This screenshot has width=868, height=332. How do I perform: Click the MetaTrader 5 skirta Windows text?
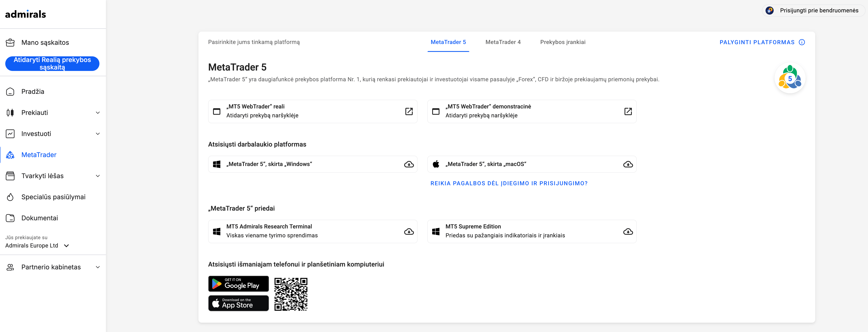[x=269, y=164]
